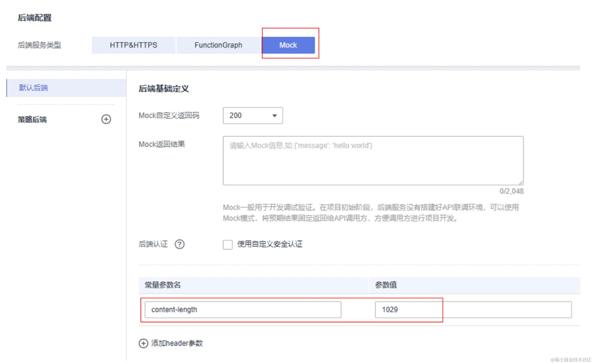
Task: Click inside the Mock返回结果 text area
Action: (x=373, y=160)
